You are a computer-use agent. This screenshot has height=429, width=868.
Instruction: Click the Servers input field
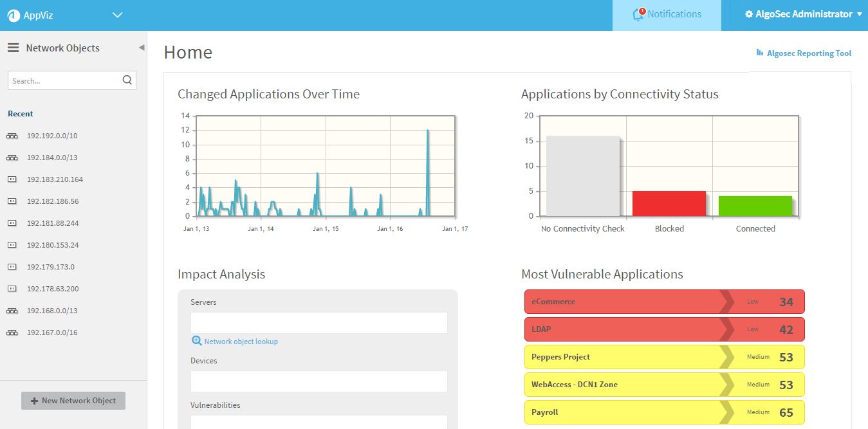319,323
